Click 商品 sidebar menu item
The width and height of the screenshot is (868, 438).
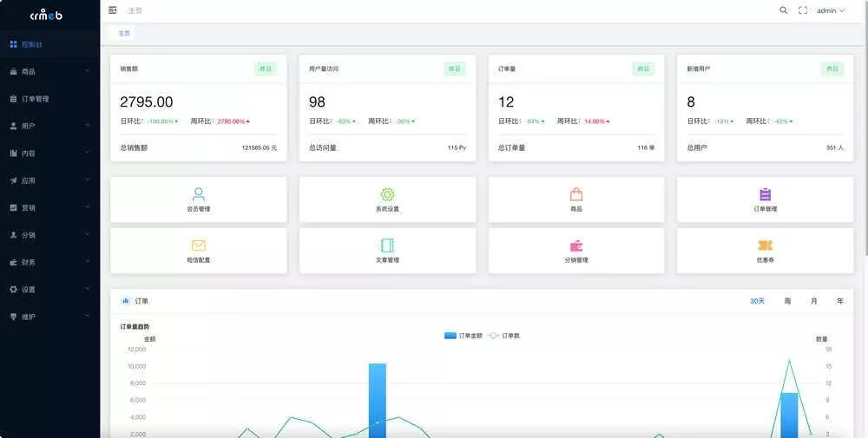tap(49, 71)
